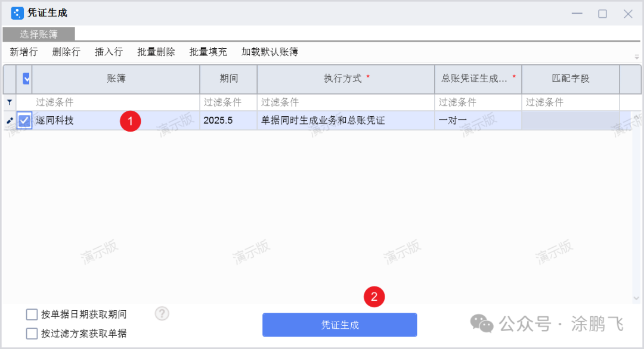Click the scroll-down arrow of the vertical scrollbar
The width and height of the screenshot is (644, 349).
[x=636, y=298]
